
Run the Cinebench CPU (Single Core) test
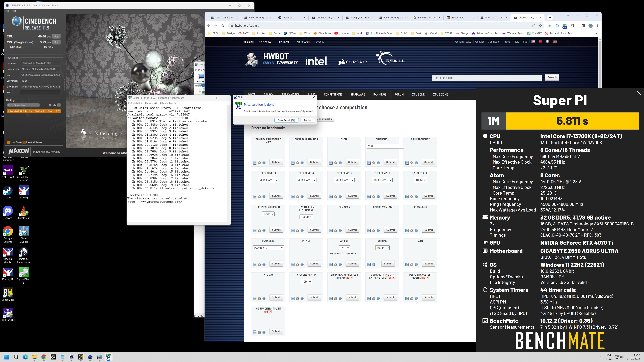point(57,42)
